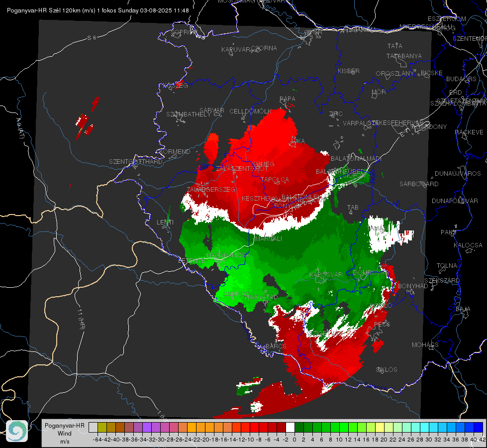Click the 'MOR' city label
Screen dimensions: 487x448
coord(379,92)
